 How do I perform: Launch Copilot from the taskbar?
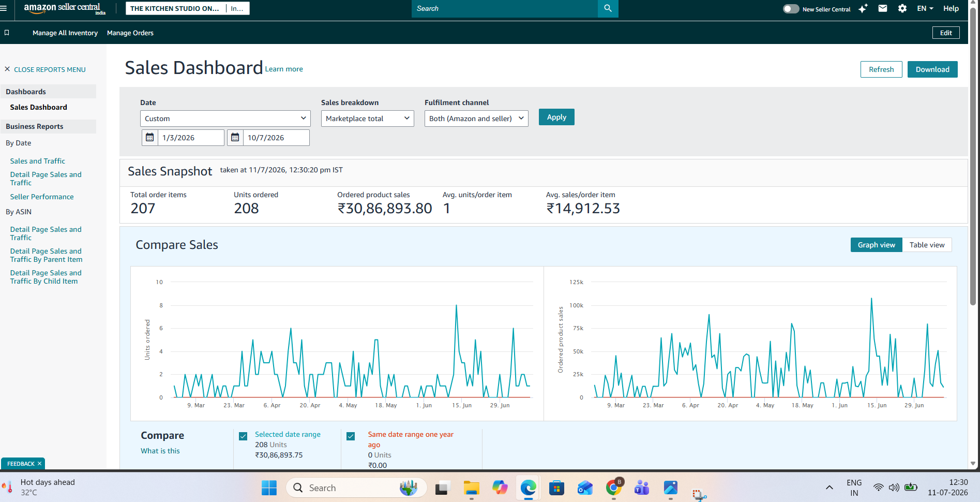click(500, 488)
